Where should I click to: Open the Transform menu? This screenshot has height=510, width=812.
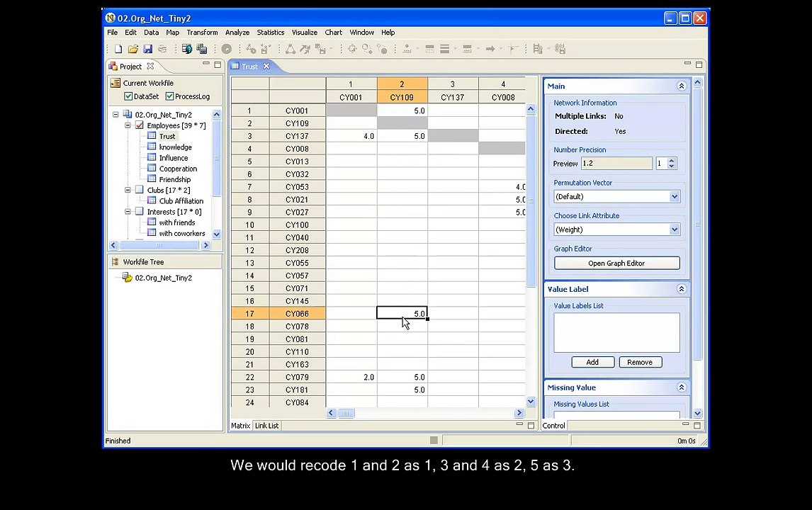click(x=202, y=32)
